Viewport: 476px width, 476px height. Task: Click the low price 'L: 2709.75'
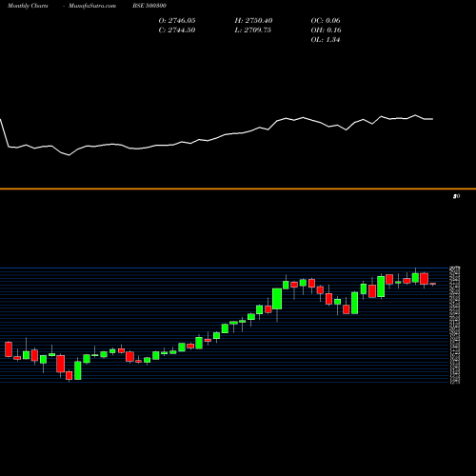click(x=253, y=30)
